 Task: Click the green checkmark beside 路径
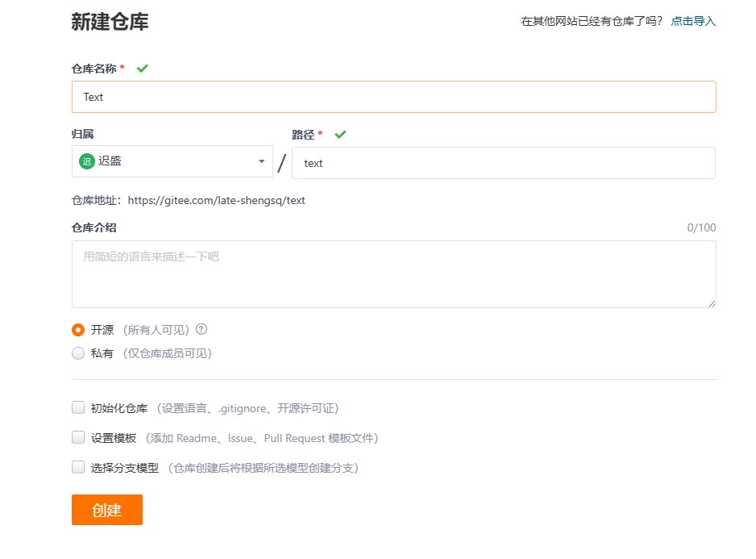click(x=340, y=135)
